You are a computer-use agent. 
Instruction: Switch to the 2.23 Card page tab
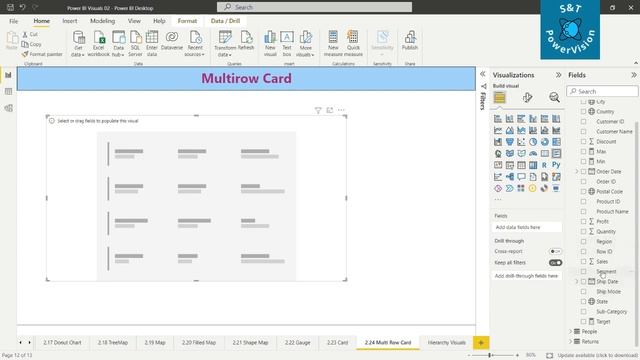(338, 343)
